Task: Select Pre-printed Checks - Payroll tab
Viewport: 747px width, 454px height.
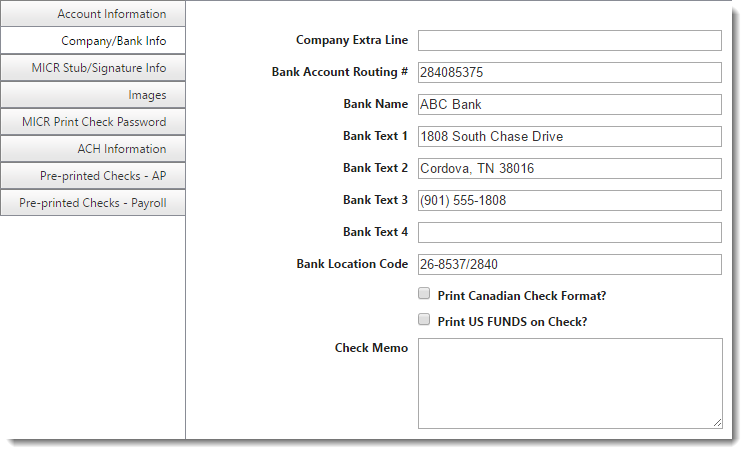Action: pos(93,203)
